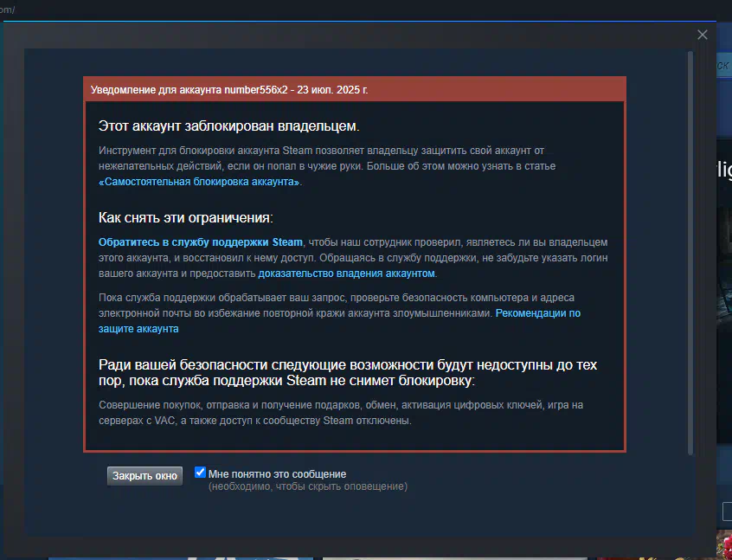Click the paragraph starting 'Совершение покупок, отправка'
This screenshot has height=560, width=732.
[x=341, y=413]
